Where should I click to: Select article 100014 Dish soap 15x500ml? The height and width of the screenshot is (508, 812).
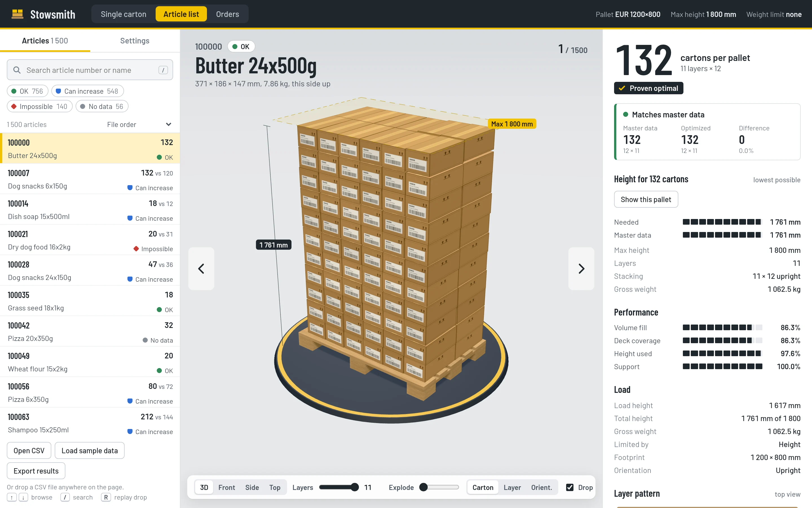point(90,209)
